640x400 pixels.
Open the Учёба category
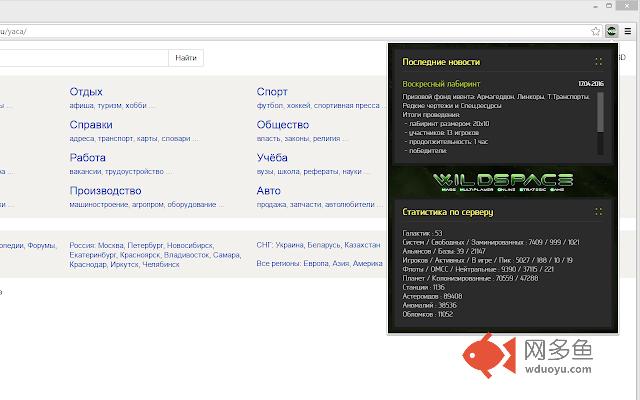(x=272, y=158)
